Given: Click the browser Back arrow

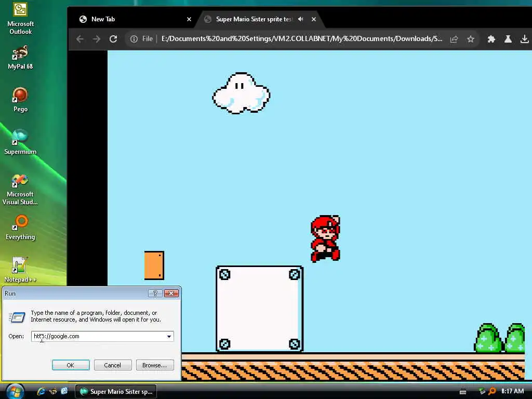Looking at the screenshot, I should (x=80, y=39).
